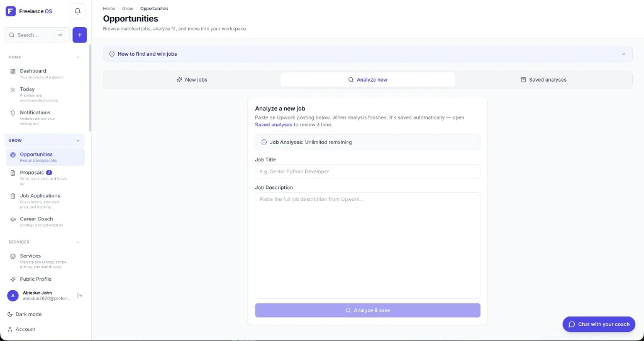Click the sidebar Search field

tap(37, 35)
